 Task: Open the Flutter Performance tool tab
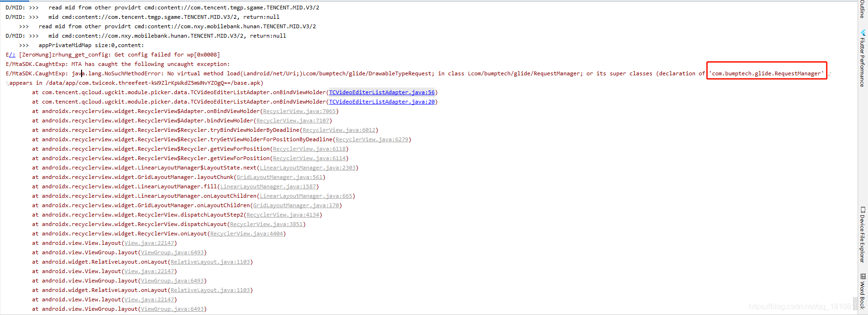[x=862, y=59]
